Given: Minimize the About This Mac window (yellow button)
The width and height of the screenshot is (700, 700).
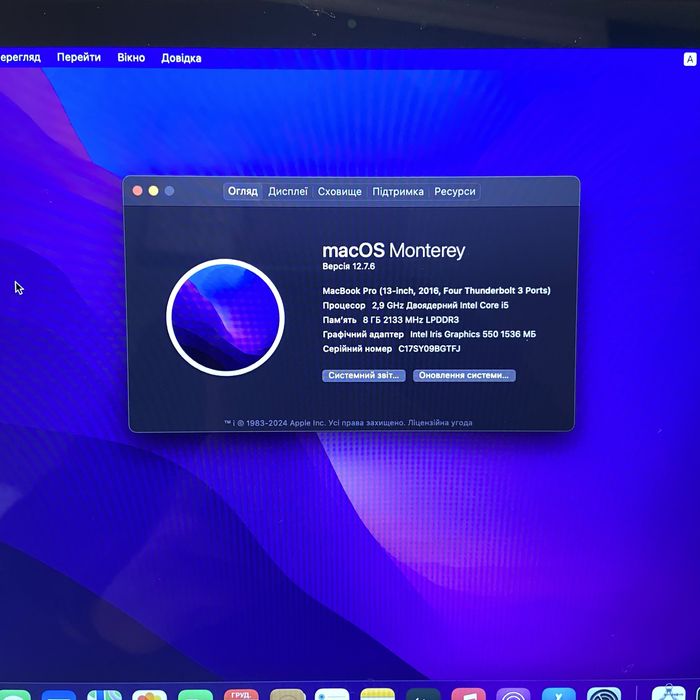Looking at the screenshot, I should tap(154, 191).
